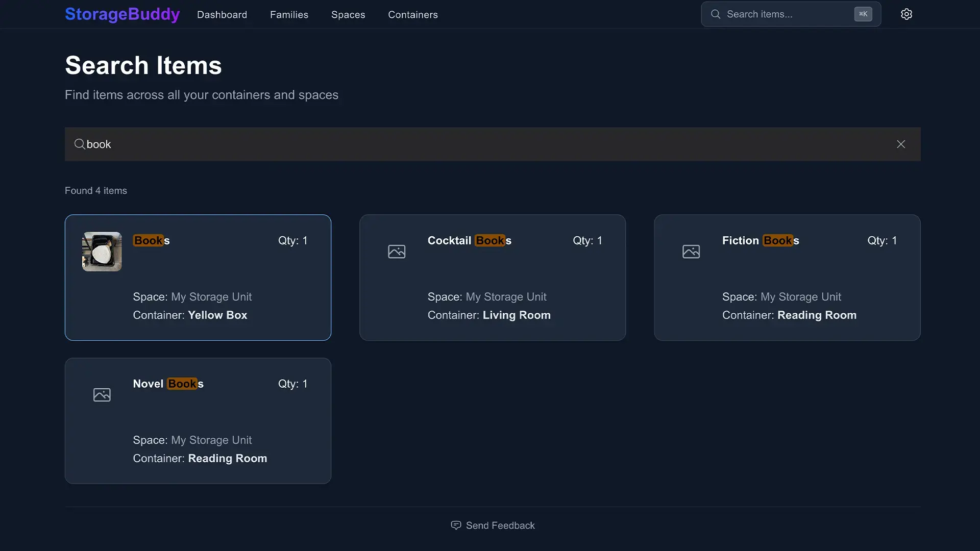
Task: Click Fiction Books placeholder image icon
Action: pyautogui.click(x=691, y=252)
